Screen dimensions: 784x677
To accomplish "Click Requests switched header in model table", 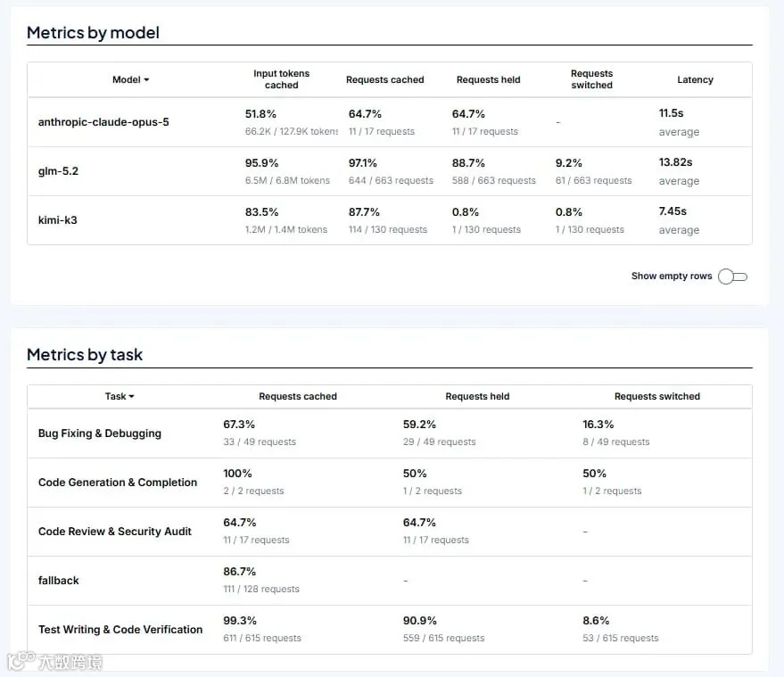I will click(x=592, y=79).
